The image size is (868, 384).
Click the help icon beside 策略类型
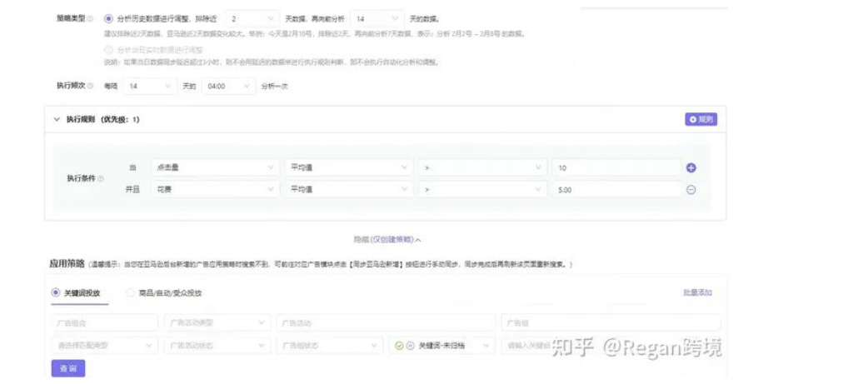90,17
